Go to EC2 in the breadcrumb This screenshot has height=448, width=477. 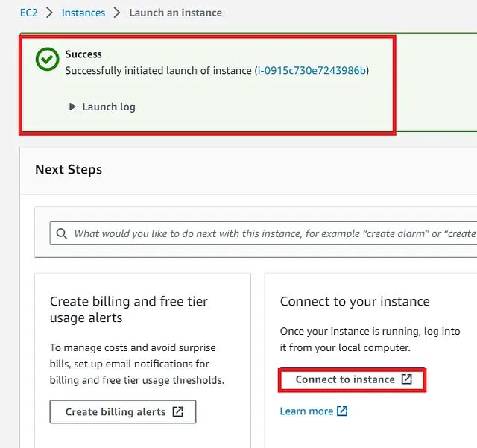pyautogui.click(x=29, y=13)
